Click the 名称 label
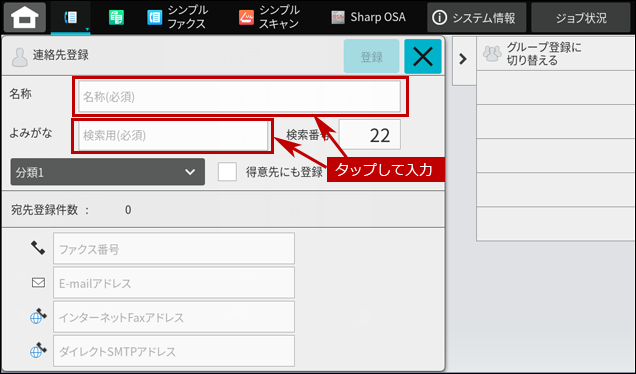Image resolution: width=636 pixels, height=374 pixels. (x=21, y=94)
